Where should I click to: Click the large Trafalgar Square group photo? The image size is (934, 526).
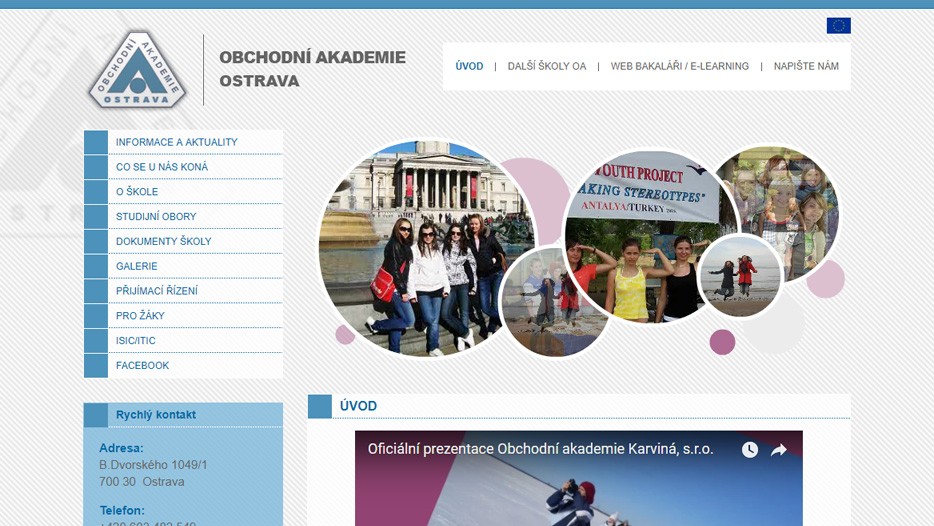point(426,249)
